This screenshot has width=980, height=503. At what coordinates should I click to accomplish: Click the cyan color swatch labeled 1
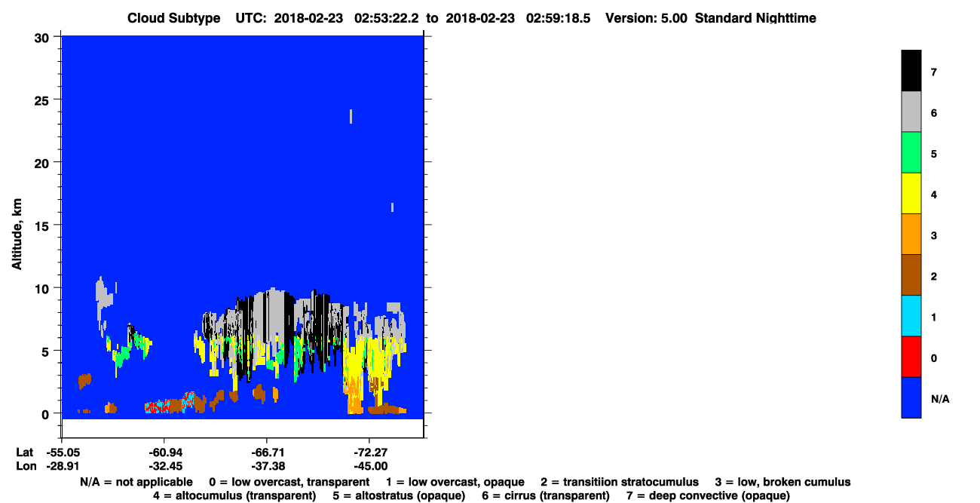[911, 315]
